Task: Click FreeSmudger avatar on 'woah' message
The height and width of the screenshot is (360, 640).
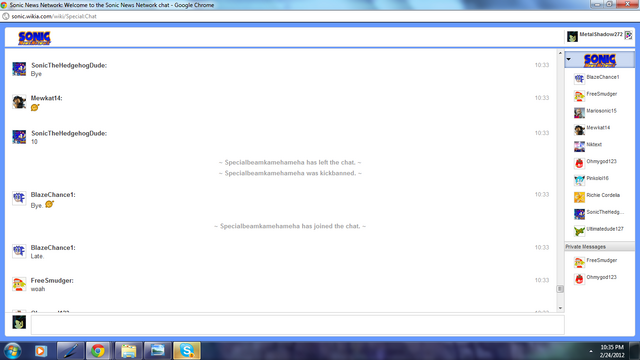Action: coord(19,284)
